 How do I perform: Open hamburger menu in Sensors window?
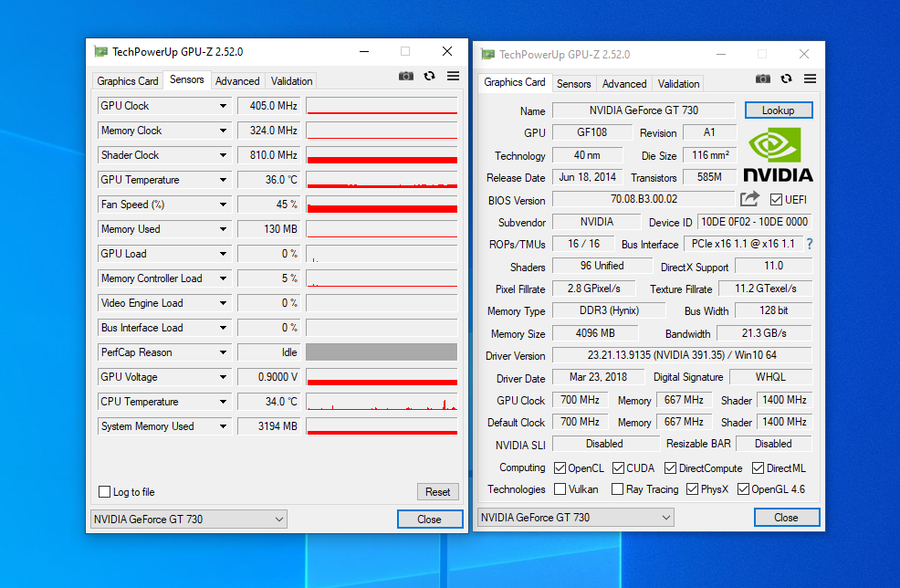(x=453, y=76)
